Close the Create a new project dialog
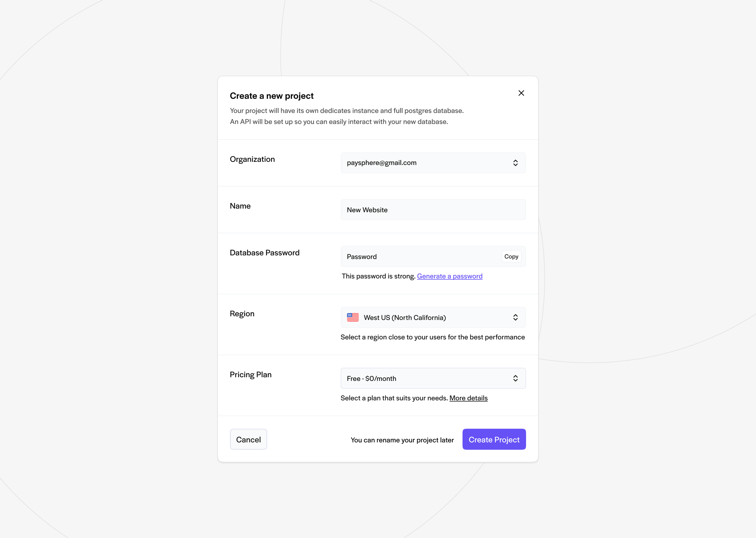The image size is (756, 538). 521,93
